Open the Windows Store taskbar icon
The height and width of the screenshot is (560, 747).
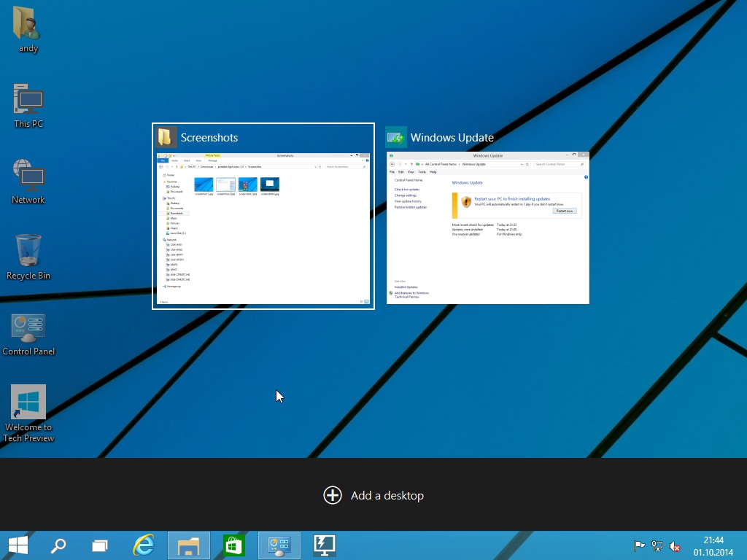pyautogui.click(x=233, y=545)
